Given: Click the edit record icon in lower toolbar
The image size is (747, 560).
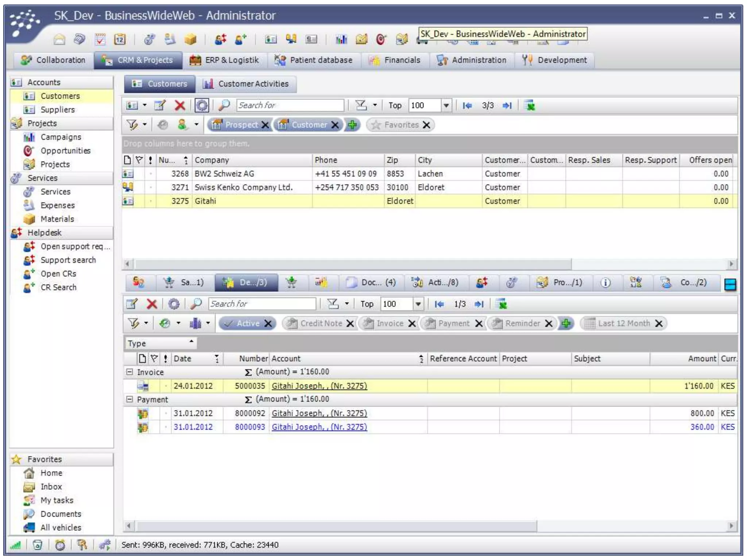Looking at the screenshot, I should (132, 304).
